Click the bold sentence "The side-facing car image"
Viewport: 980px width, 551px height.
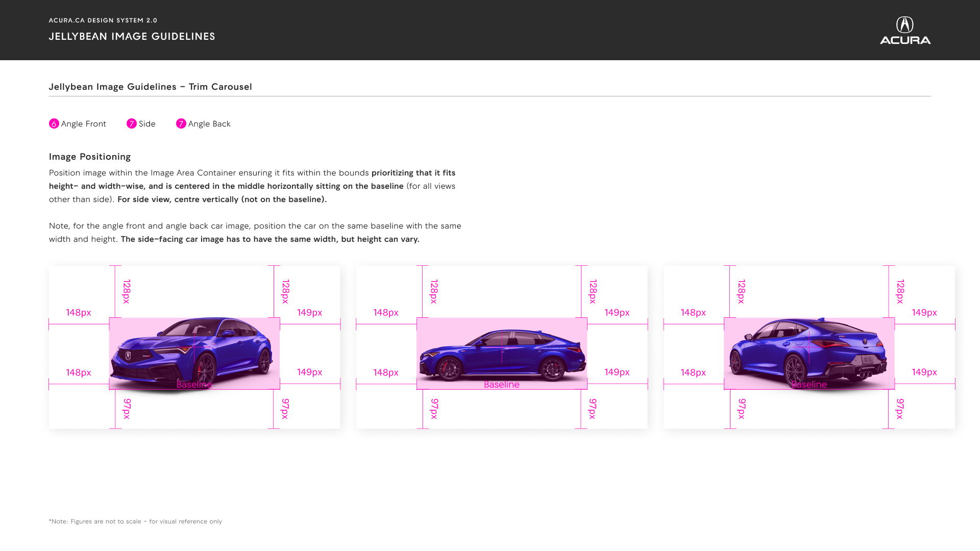pos(270,239)
